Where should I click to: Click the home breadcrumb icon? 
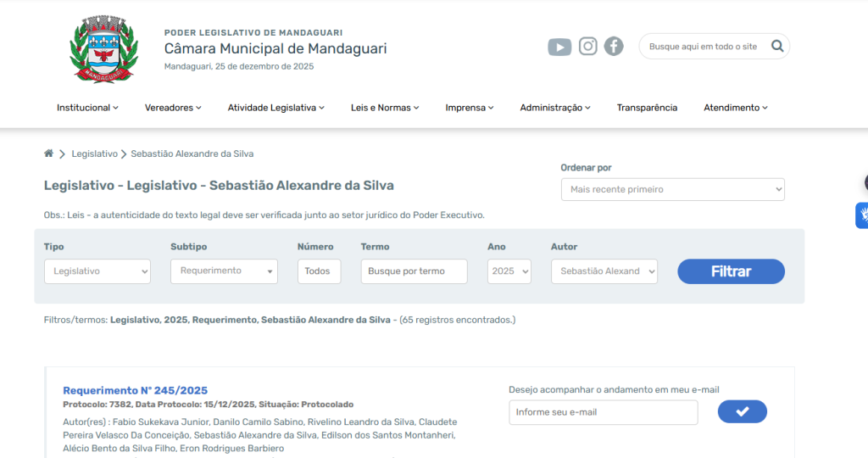coord(48,154)
